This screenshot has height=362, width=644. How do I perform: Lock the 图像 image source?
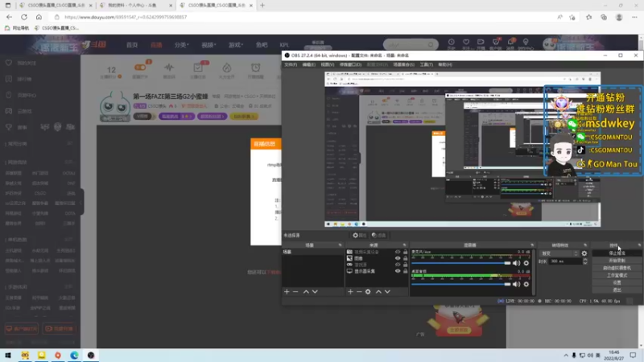pyautogui.click(x=406, y=258)
